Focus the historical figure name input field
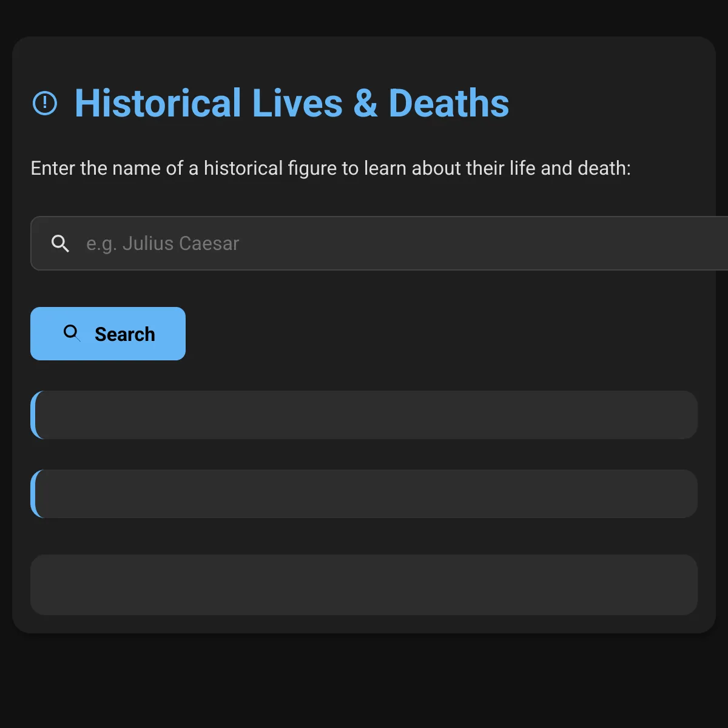Viewport: 728px width, 728px height. click(379, 243)
